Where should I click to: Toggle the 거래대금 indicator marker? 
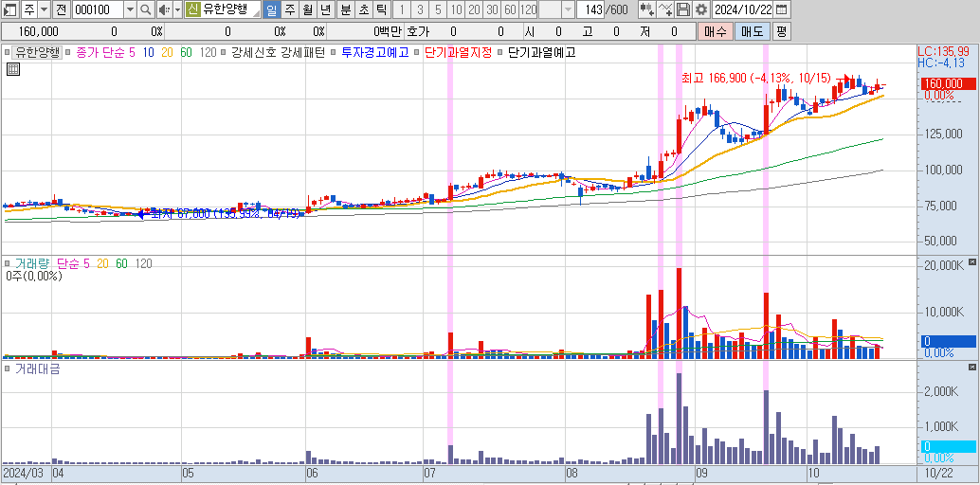pyautogui.click(x=7, y=368)
